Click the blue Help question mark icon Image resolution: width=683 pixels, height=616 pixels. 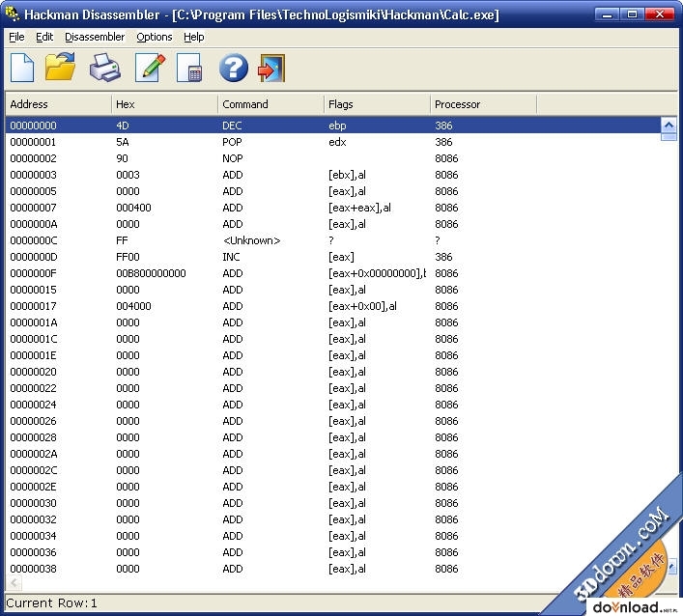(x=234, y=68)
